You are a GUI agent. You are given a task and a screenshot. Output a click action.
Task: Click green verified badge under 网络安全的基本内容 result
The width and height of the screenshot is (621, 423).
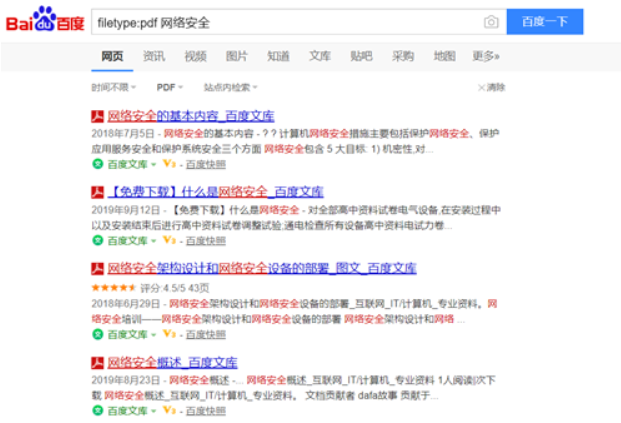tap(97, 164)
